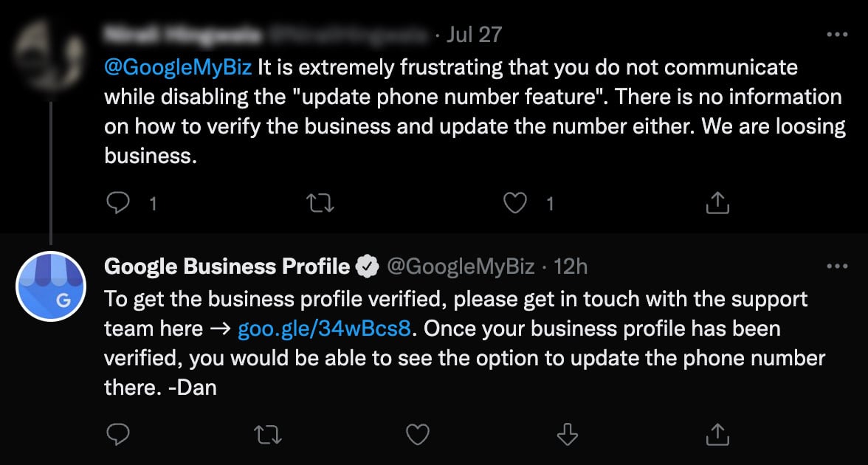Share the Google Business Profile reply
The image size is (868, 465).
[x=717, y=435]
